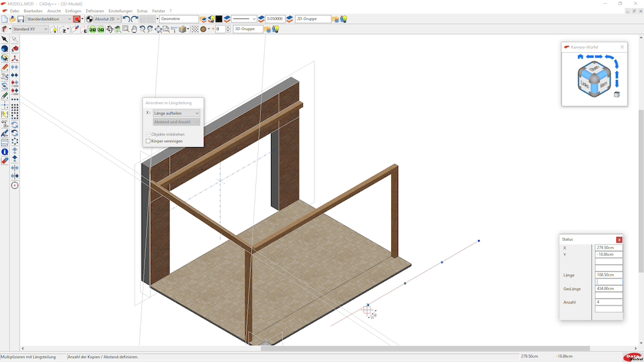Select the eraser tool in left toolbar
This screenshot has width=644, height=362.
4,161
